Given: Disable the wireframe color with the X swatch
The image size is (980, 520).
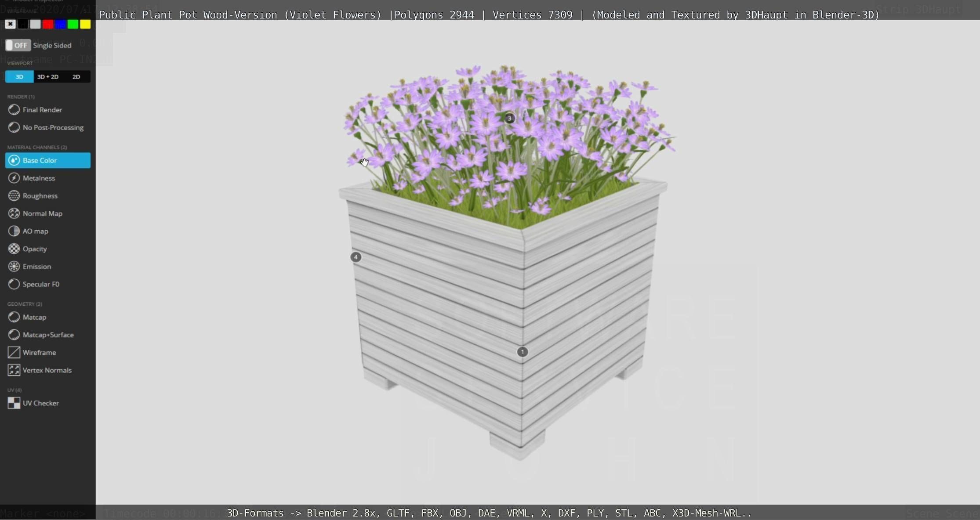Looking at the screenshot, I should (10, 24).
